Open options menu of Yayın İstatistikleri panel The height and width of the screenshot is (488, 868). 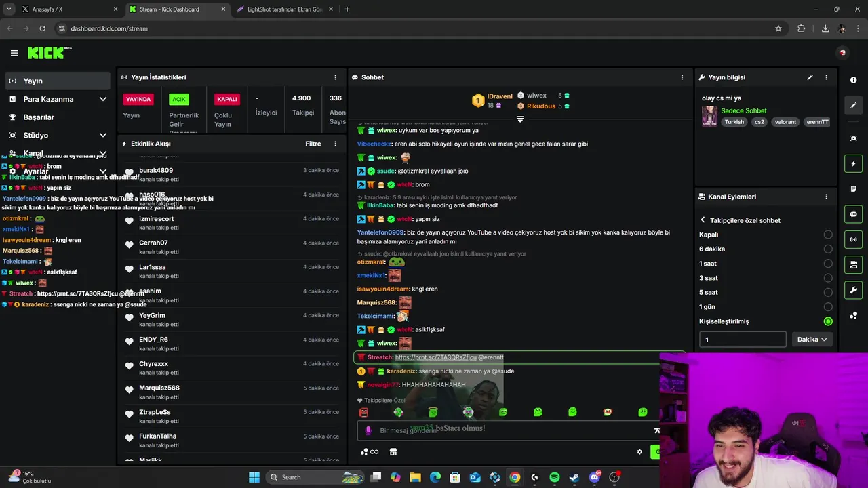(x=335, y=77)
